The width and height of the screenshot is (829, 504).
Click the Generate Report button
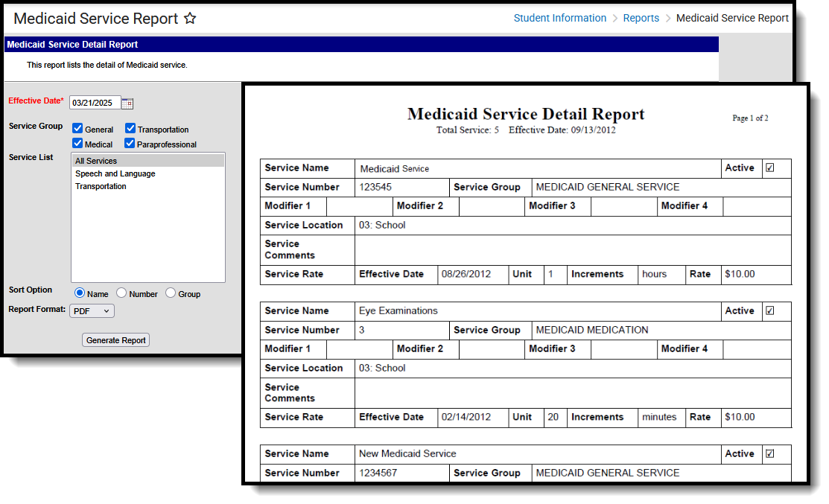click(x=115, y=340)
